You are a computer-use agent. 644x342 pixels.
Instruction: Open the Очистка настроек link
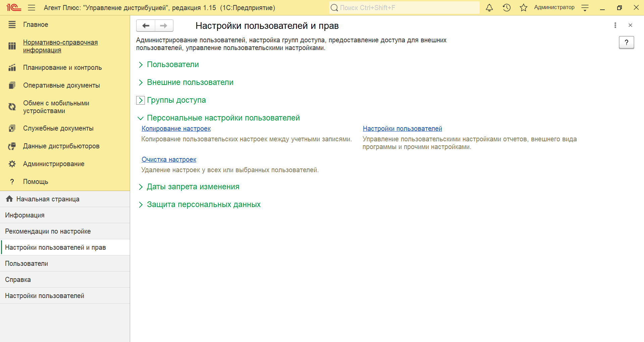pyautogui.click(x=169, y=159)
